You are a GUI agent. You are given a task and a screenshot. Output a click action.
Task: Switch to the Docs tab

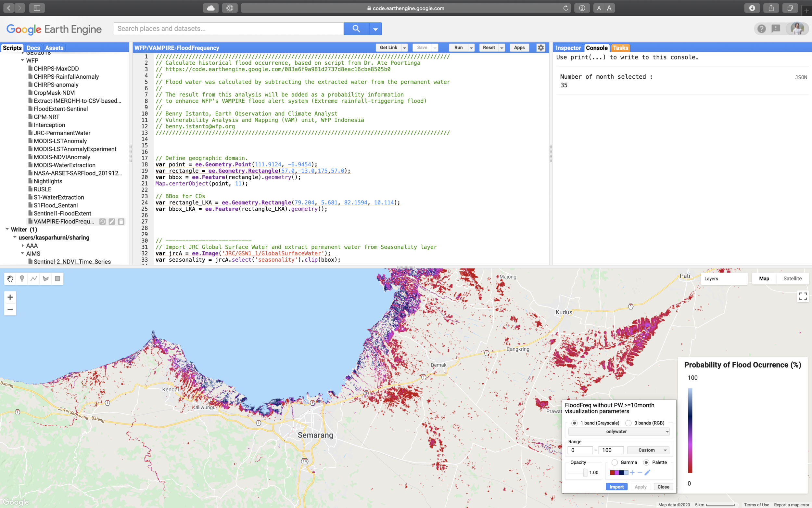click(x=33, y=48)
